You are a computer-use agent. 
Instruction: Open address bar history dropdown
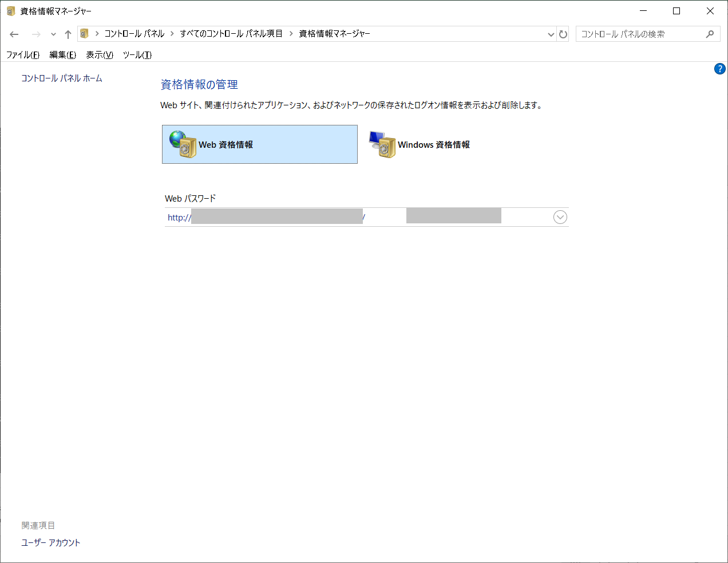[x=551, y=34]
